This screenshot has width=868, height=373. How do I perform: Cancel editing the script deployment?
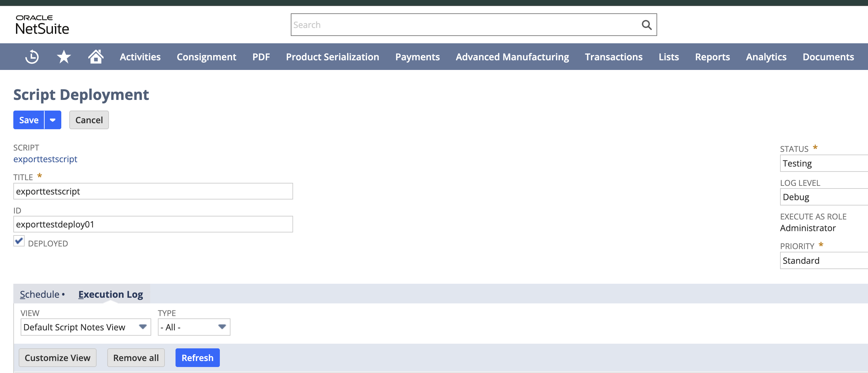(x=89, y=120)
